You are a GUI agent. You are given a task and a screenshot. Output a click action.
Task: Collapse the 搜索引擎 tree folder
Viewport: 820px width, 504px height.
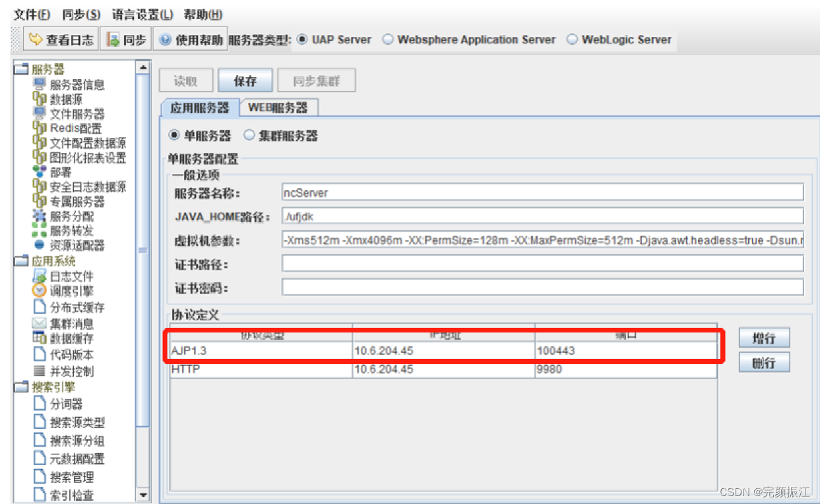[22, 387]
